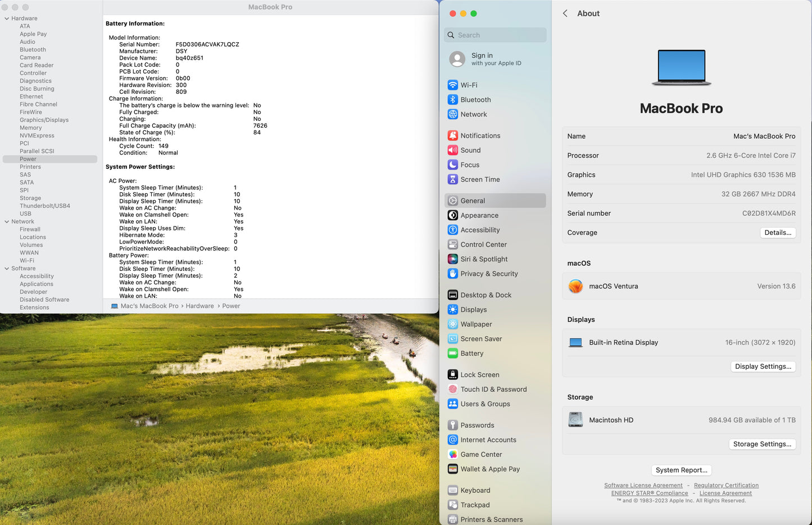The height and width of the screenshot is (525, 812).
Task: Open the Wallet & Apple Pay icon
Action: (453, 469)
